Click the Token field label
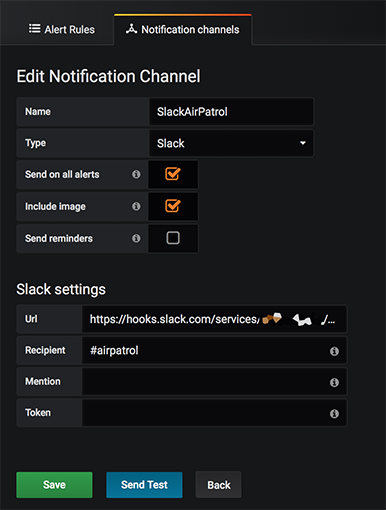This screenshot has width=386, height=510. click(x=38, y=413)
